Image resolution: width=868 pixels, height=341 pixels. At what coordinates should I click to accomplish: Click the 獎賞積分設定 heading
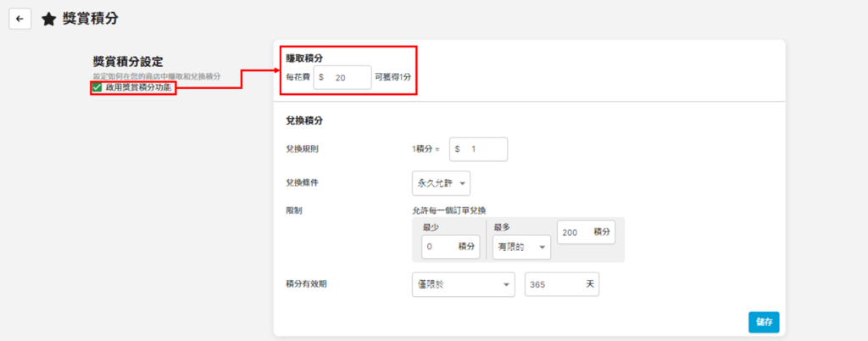pyautogui.click(x=127, y=61)
